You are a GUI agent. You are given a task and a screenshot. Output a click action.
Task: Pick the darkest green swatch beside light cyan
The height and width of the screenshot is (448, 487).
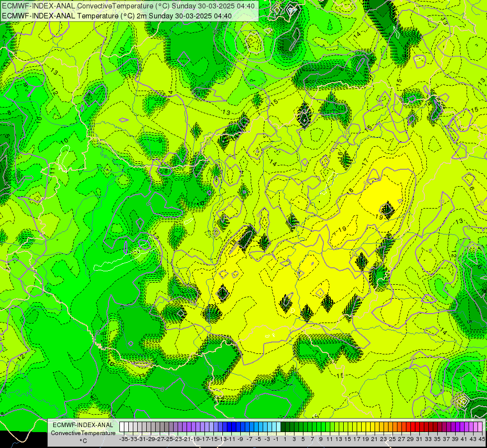coord(283,427)
